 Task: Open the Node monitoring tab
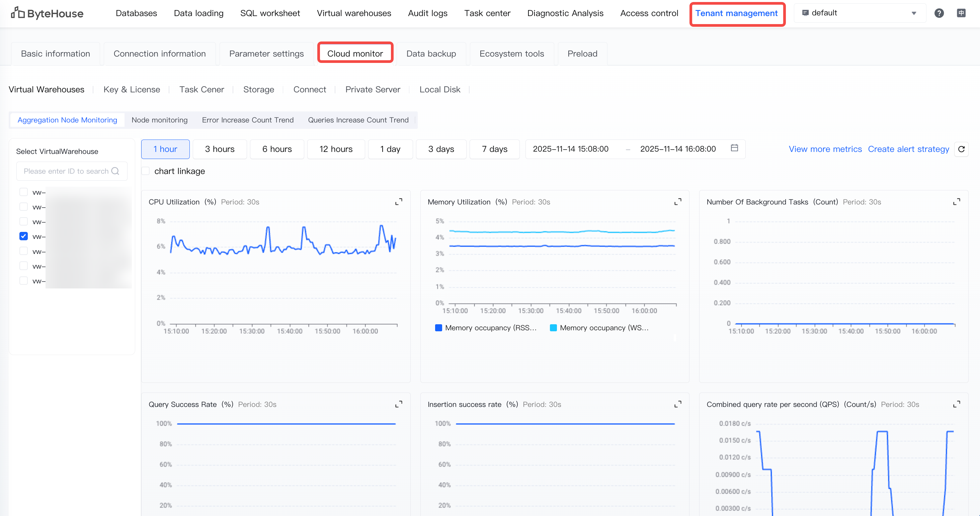click(159, 120)
